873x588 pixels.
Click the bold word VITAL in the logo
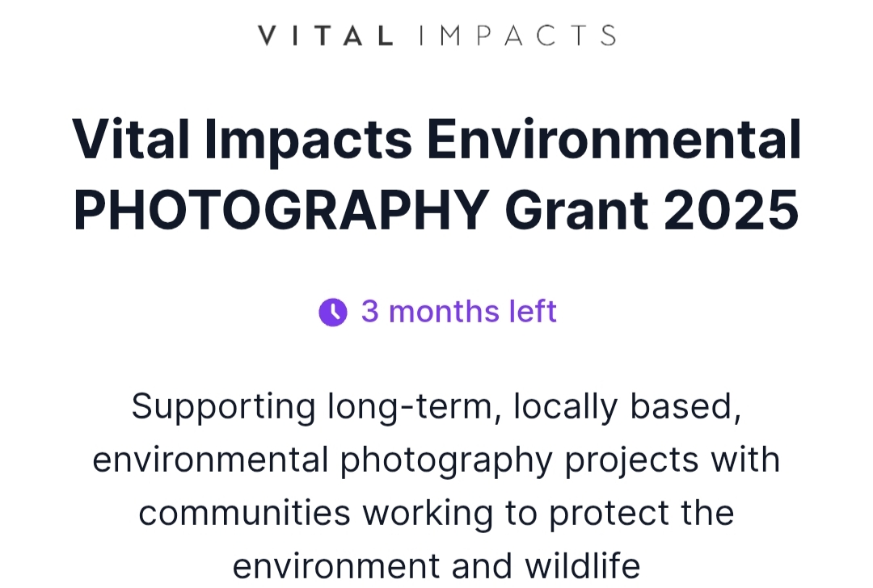326,36
